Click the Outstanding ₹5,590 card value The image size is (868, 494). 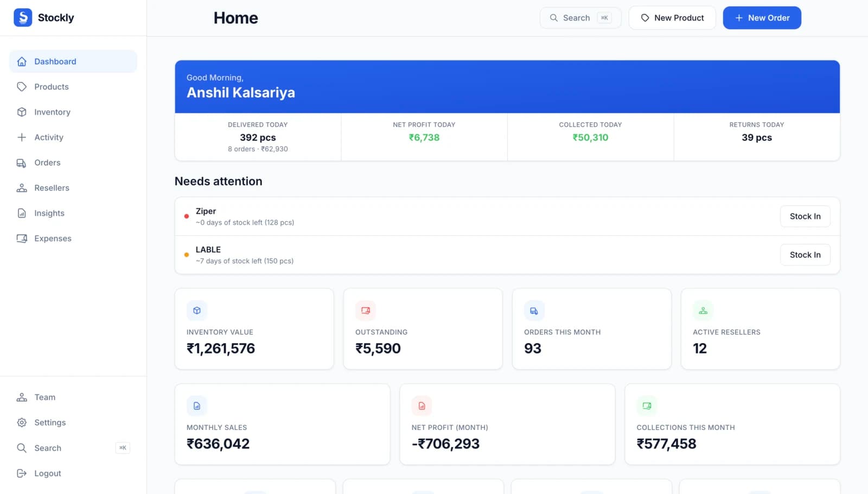tap(378, 349)
